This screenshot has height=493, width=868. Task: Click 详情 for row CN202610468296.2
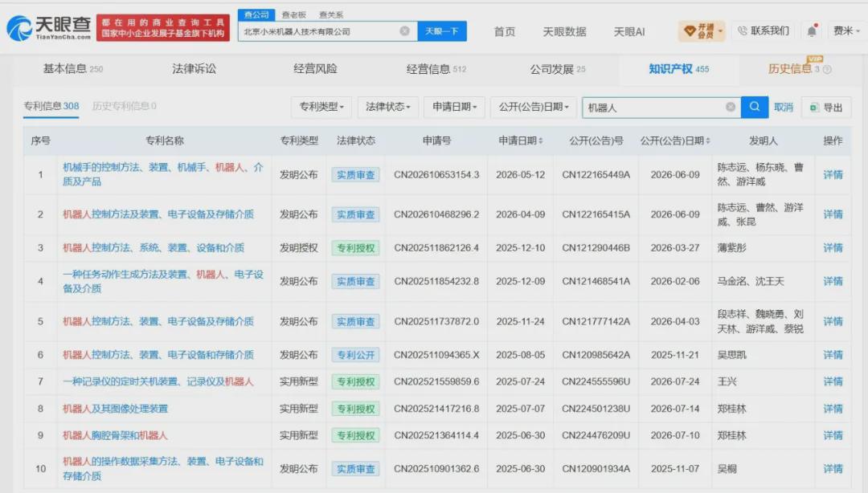pyautogui.click(x=833, y=214)
